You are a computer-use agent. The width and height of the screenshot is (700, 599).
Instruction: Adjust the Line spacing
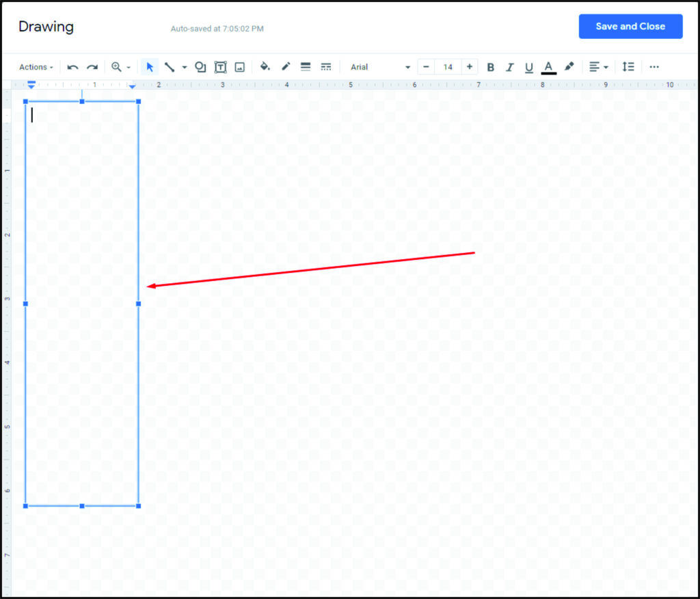click(629, 66)
